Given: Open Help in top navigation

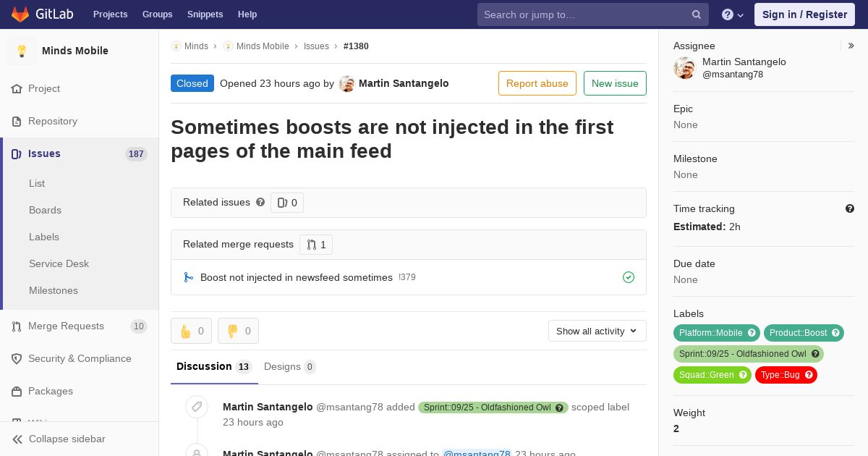Looking at the screenshot, I should point(247,14).
